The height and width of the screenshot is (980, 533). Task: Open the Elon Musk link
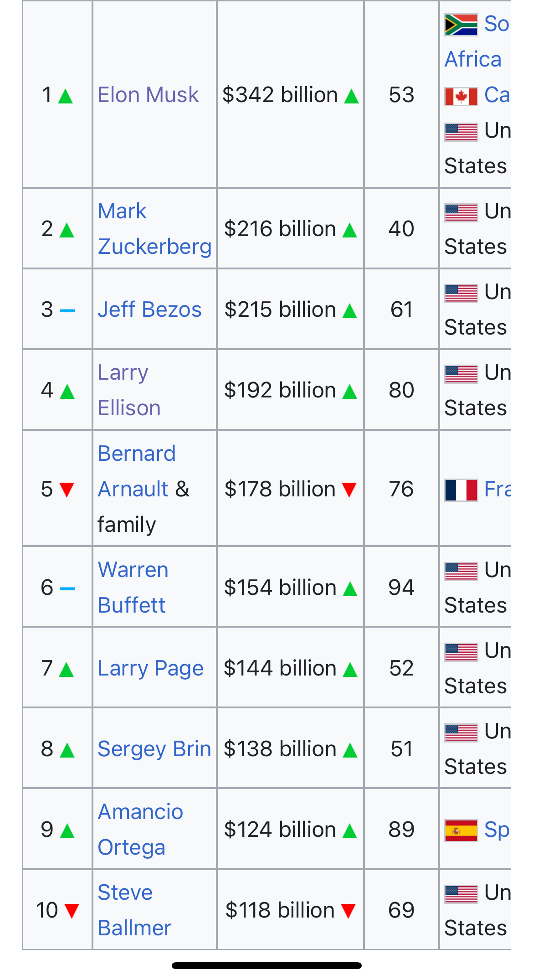148,95
